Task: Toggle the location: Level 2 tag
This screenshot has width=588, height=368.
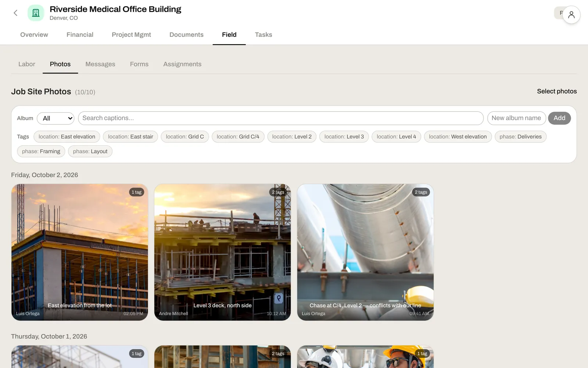Action: coord(292,137)
